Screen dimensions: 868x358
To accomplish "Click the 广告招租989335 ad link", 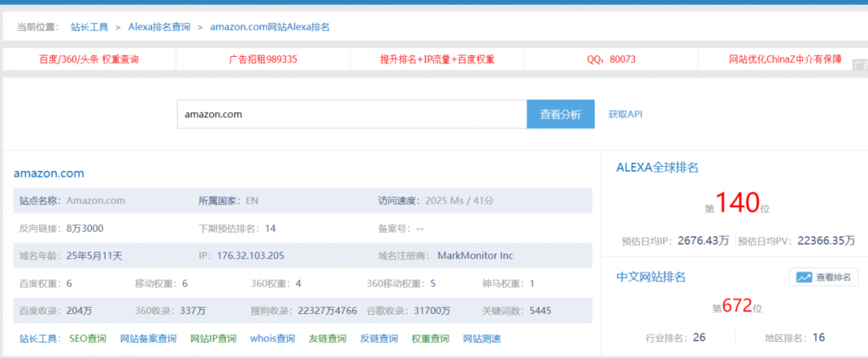I will (x=263, y=59).
